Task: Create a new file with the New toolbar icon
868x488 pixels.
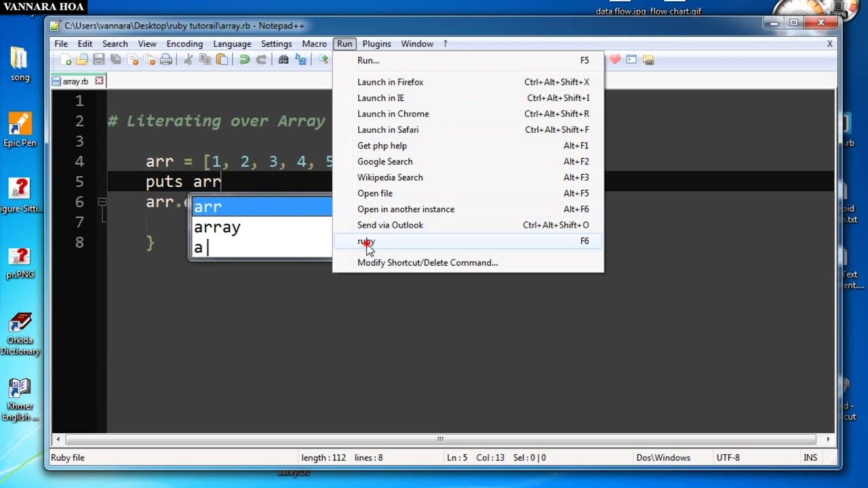Action: click(x=66, y=60)
